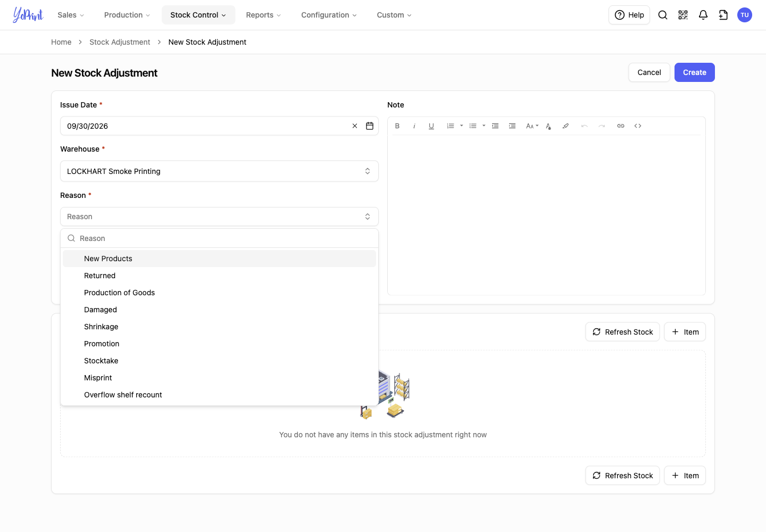766x532 pixels.
Task: Open the Issue Date calendar picker
Action: point(370,126)
